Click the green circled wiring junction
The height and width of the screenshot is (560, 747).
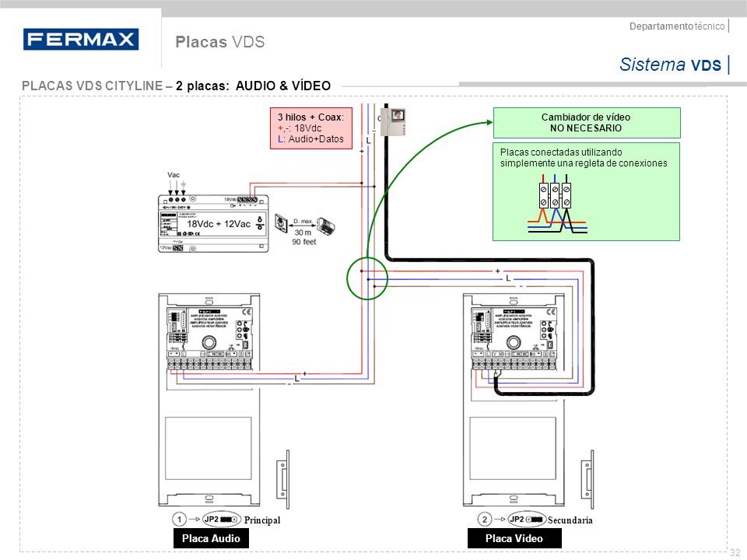(x=367, y=278)
